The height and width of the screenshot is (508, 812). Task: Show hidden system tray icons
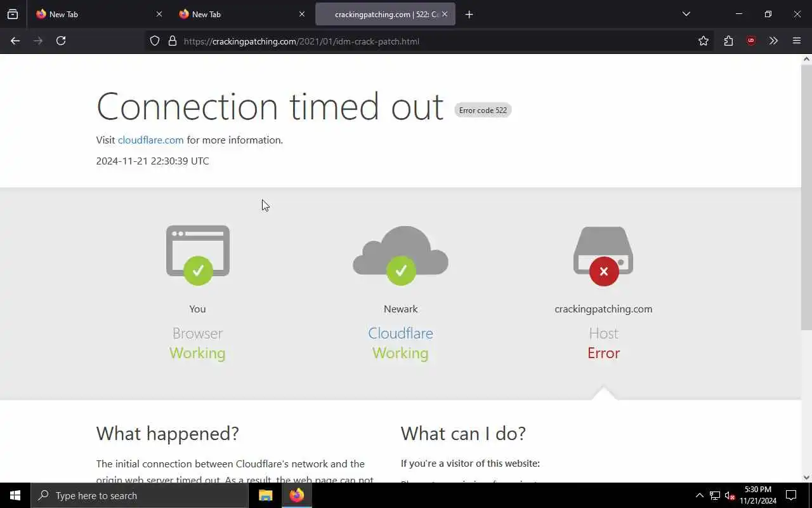[700, 495]
